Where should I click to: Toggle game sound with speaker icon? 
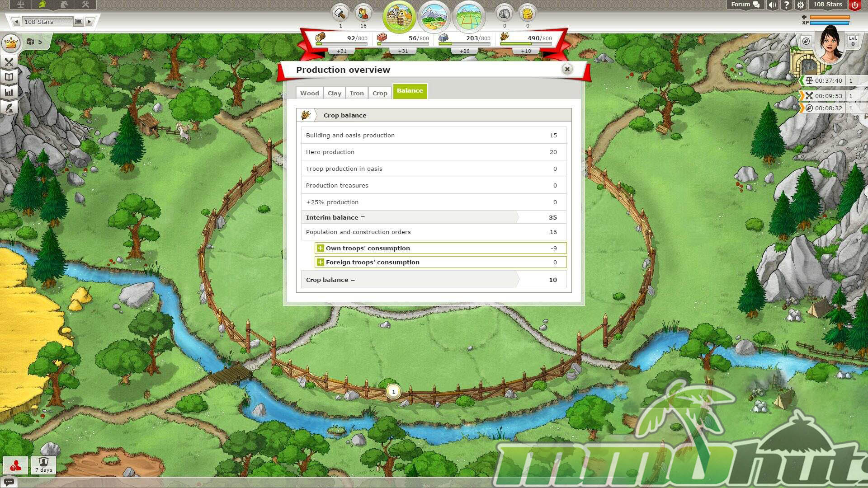coord(772,5)
